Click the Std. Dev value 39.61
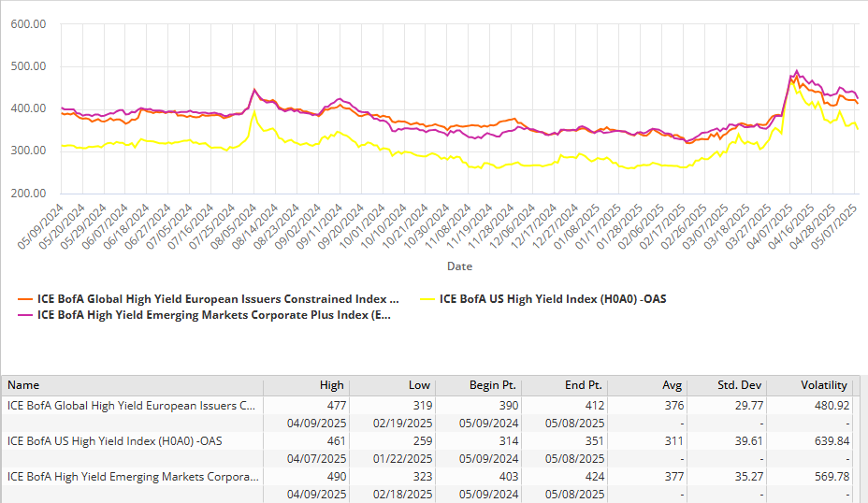This screenshot has height=503, width=868. tap(749, 441)
